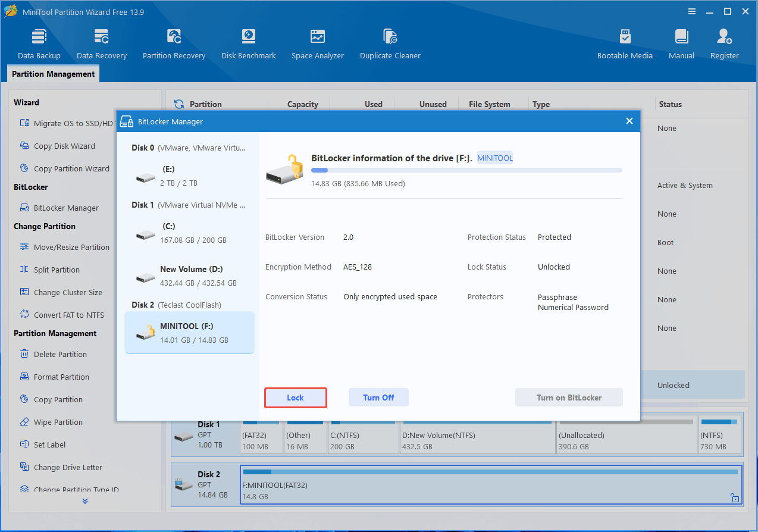Choose Format Partition
Image resolution: width=758 pixels, height=532 pixels.
(54, 377)
